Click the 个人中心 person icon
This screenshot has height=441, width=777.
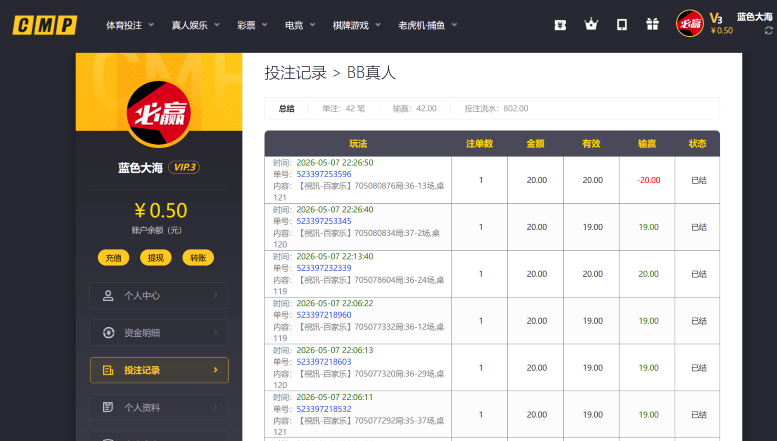108,296
